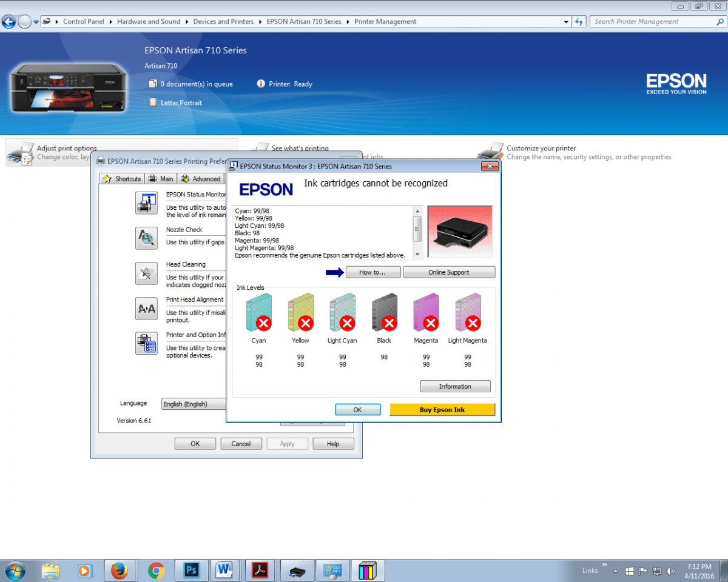The height and width of the screenshot is (582, 728).
Task: Open Firefox from the taskbar
Action: (120, 570)
